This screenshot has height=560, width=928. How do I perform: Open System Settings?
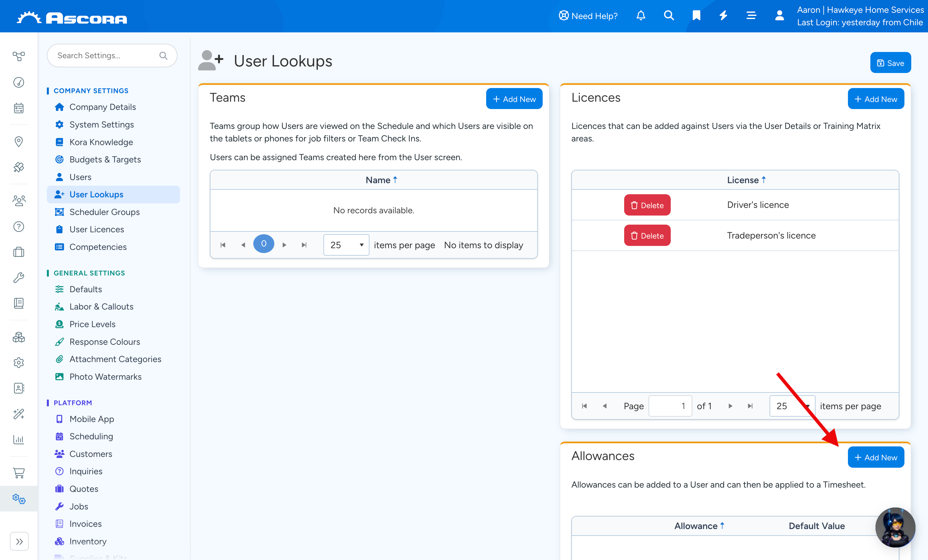tap(101, 125)
